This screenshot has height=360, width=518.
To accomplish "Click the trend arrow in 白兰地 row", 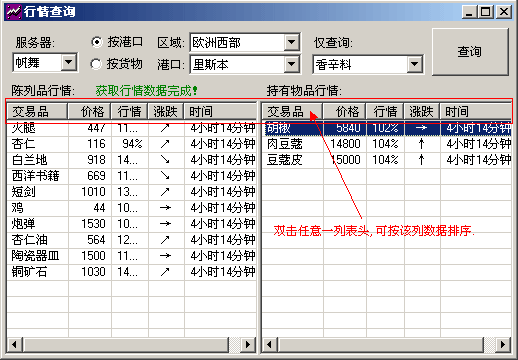I will point(165,160).
